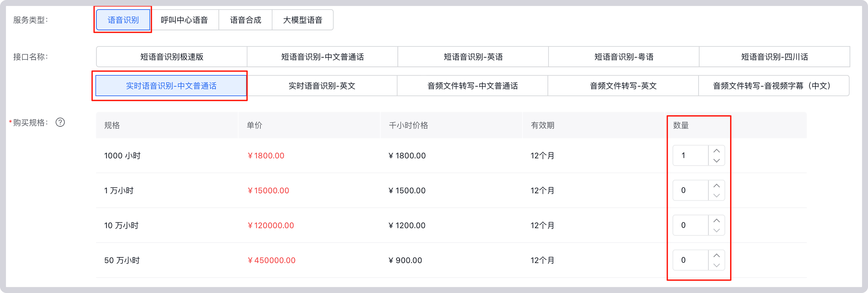Decrease quantity for the 1 万小时 spec
This screenshot has width=868, height=293.
pyautogui.click(x=716, y=196)
